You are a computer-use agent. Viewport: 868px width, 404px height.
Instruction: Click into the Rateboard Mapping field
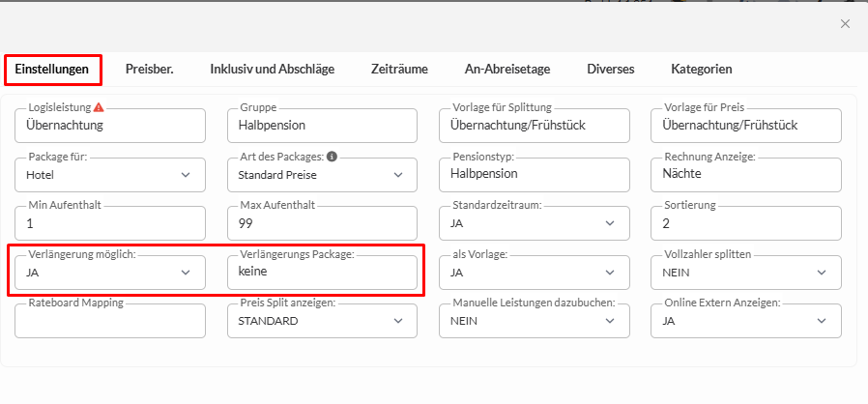pyautogui.click(x=110, y=322)
